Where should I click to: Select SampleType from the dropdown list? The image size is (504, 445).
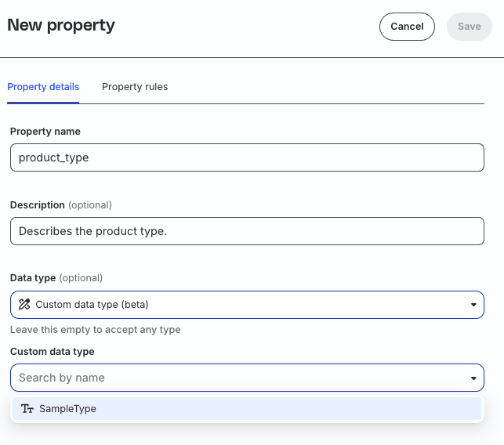[247, 409]
